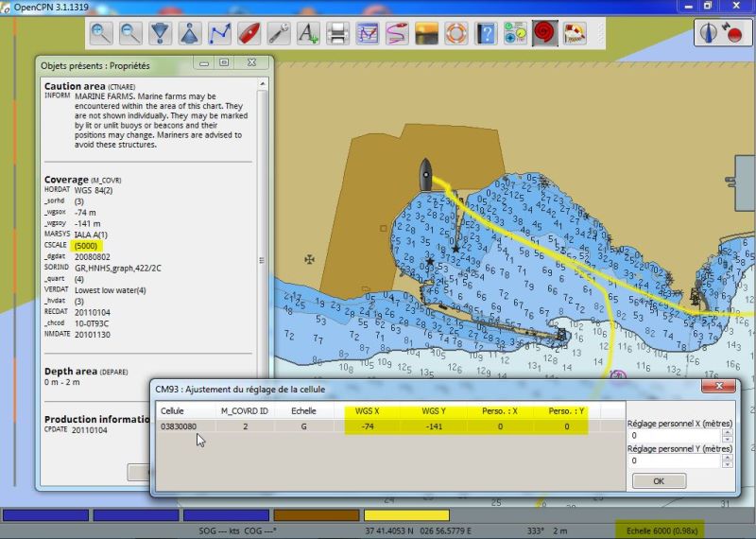The width and height of the screenshot is (756, 539).
Task: Open the Dashboard gauges plugin icon
Action: [515, 33]
